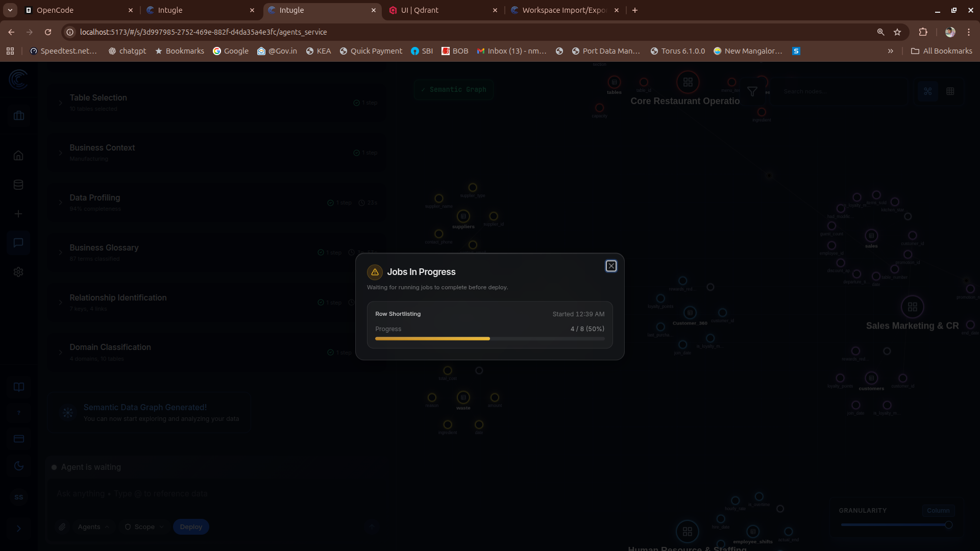Viewport: 980px width, 551px height.
Task: Reload the current page
Action: click(x=48, y=32)
